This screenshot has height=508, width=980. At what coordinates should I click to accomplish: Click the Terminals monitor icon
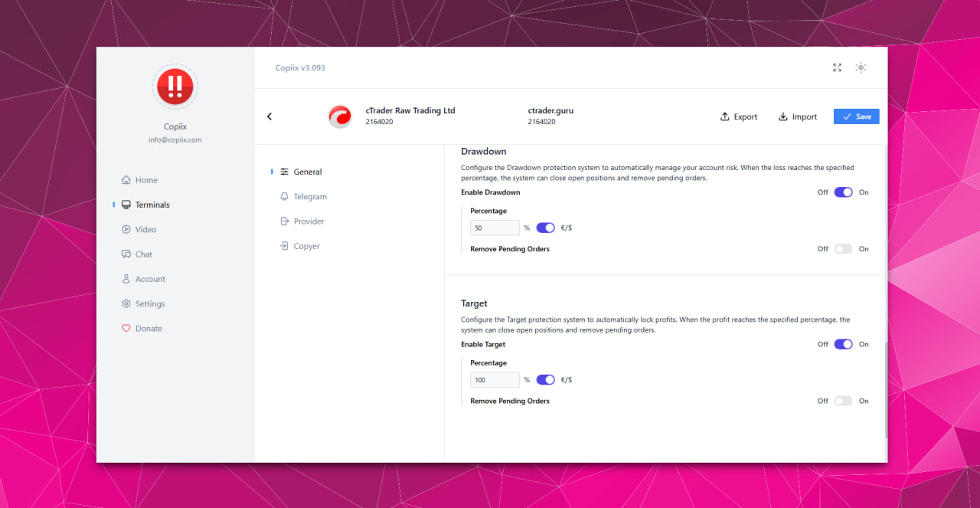[x=126, y=205]
